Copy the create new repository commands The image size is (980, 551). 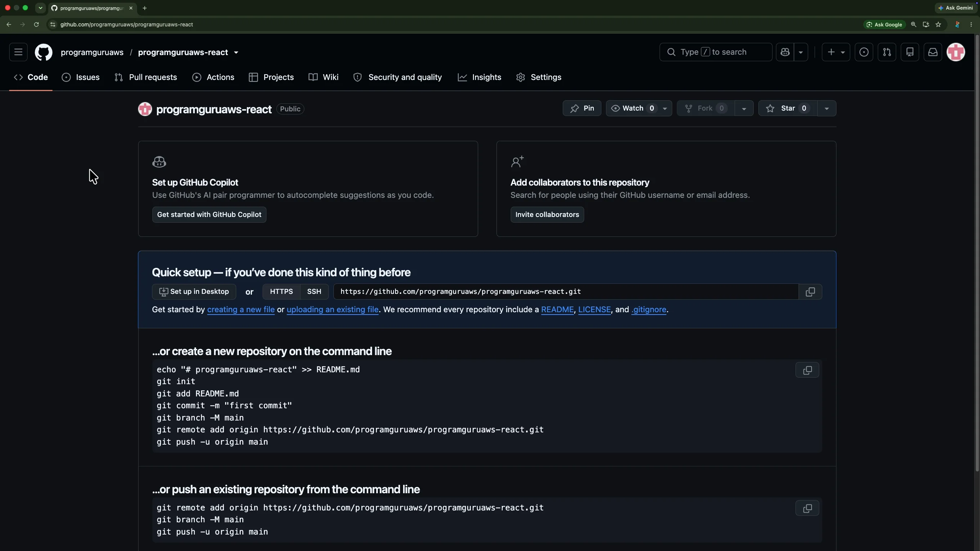tap(807, 370)
